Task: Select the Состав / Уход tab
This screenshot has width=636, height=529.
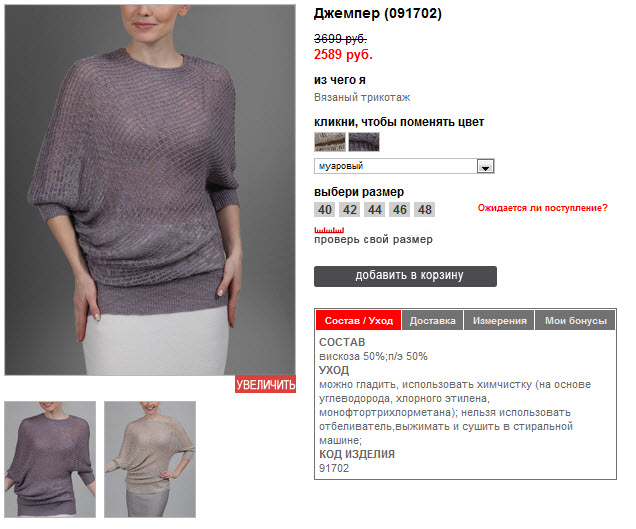Action: click(x=359, y=320)
